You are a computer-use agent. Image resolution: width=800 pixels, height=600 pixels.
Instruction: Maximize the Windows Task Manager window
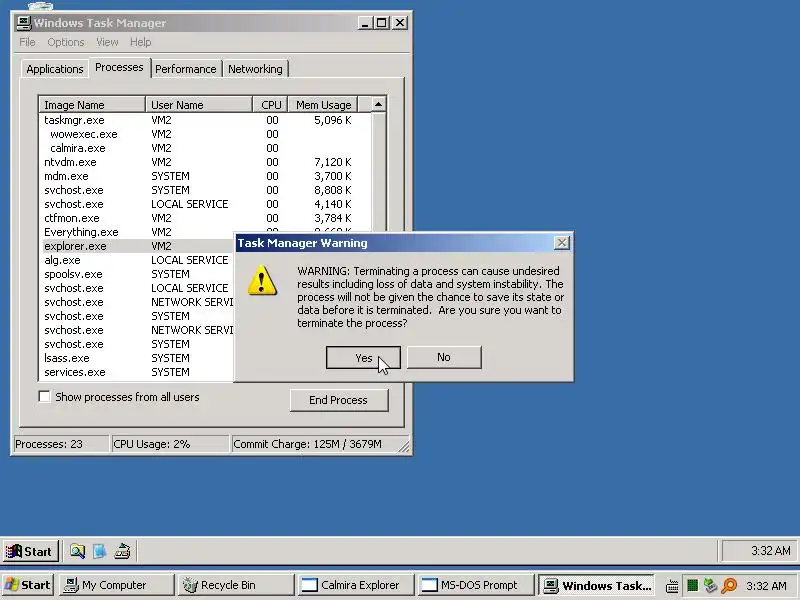pyautogui.click(x=381, y=23)
